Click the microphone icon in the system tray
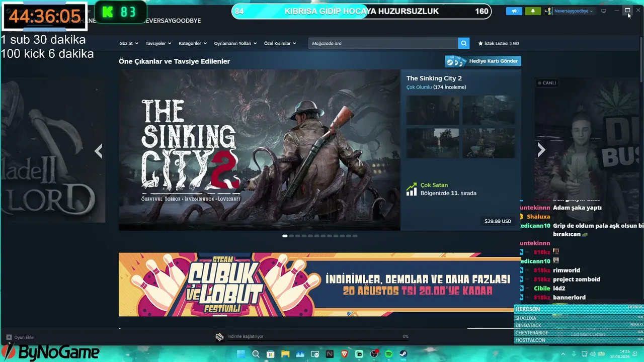 tap(574, 354)
